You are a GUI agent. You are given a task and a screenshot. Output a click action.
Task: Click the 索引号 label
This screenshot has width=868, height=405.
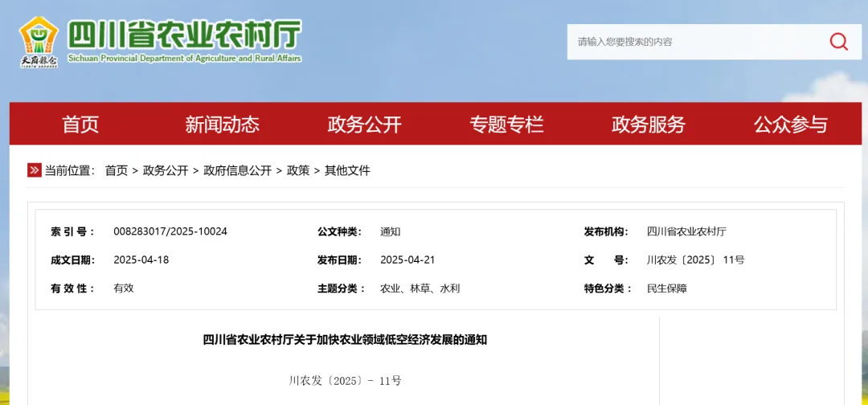[72, 231]
